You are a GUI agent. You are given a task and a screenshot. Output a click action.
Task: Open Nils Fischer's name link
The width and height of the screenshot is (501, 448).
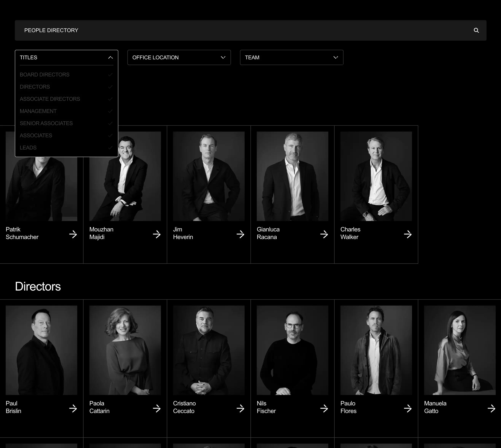pyautogui.click(x=266, y=407)
